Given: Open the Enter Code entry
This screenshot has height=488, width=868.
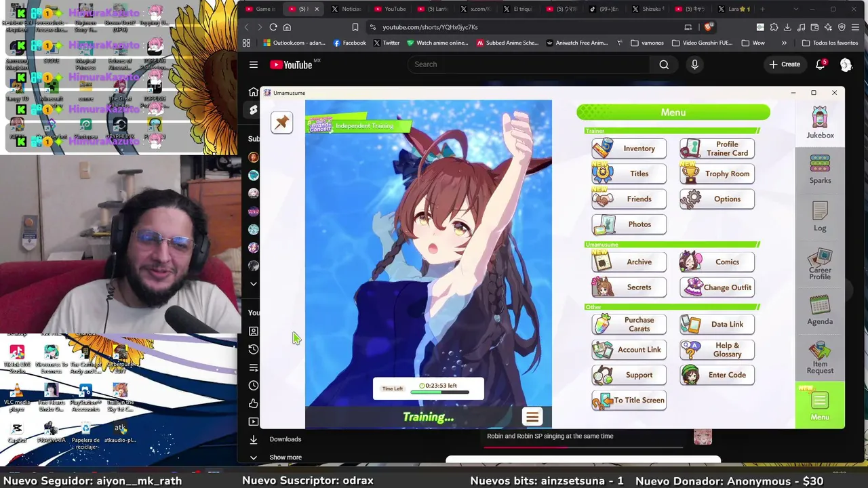Looking at the screenshot, I should point(717,375).
